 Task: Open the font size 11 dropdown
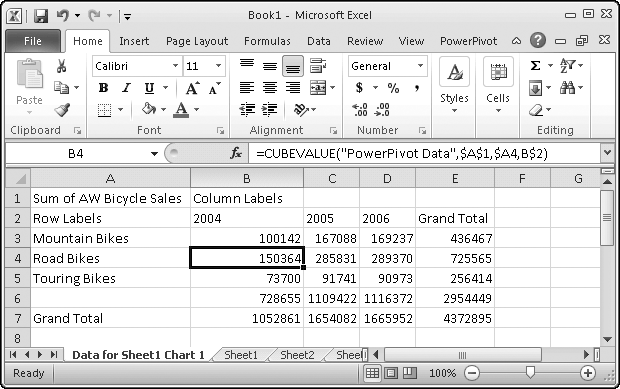[x=218, y=66]
